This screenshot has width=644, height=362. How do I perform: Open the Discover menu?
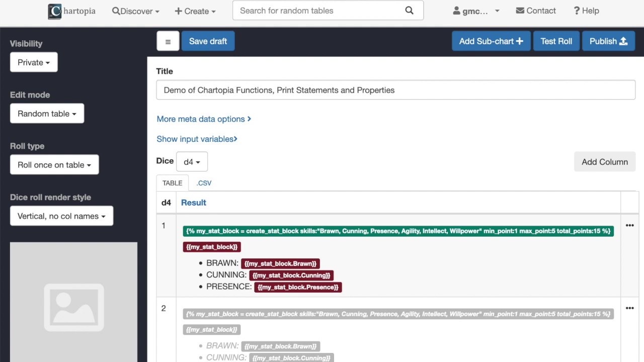[135, 11]
